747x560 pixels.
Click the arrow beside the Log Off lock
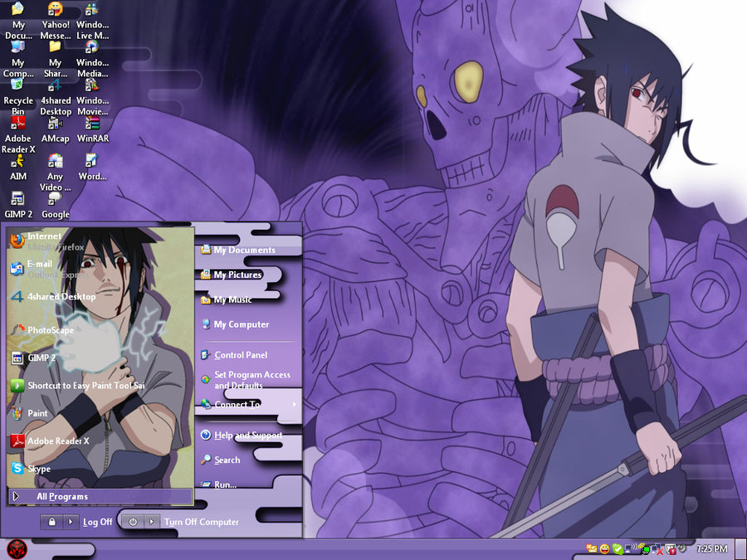(x=71, y=522)
